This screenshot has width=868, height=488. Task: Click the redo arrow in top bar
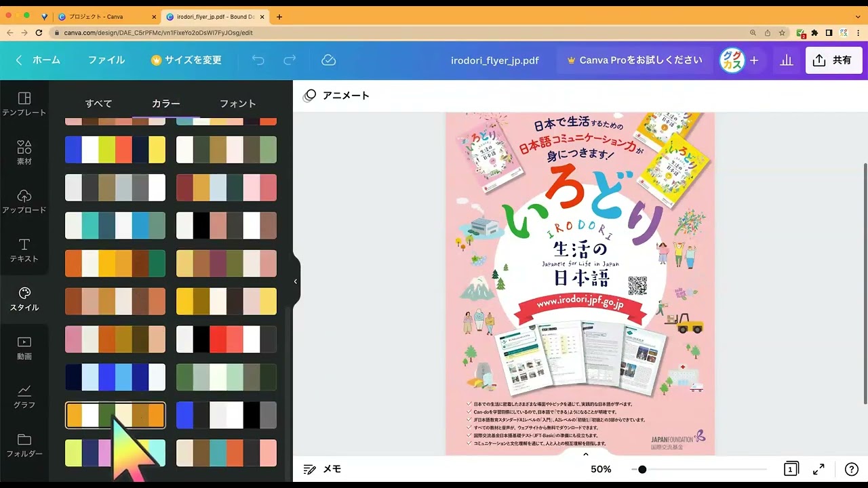point(290,60)
